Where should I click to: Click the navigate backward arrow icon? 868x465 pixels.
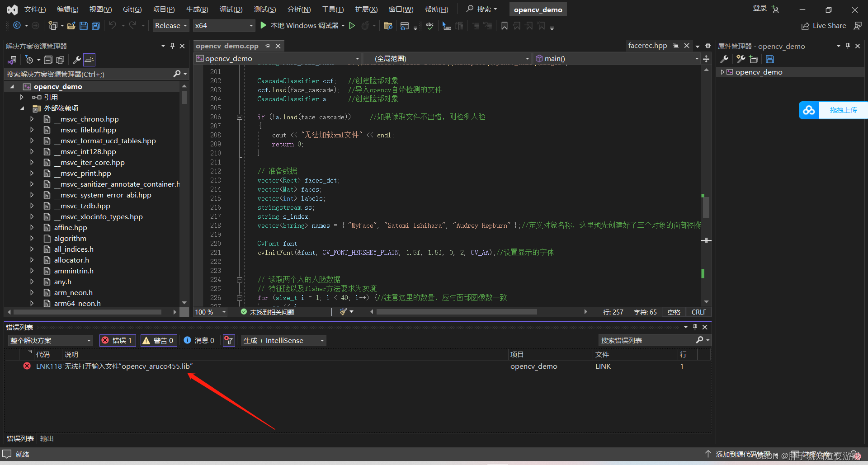pyautogui.click(x=17, y=26)
